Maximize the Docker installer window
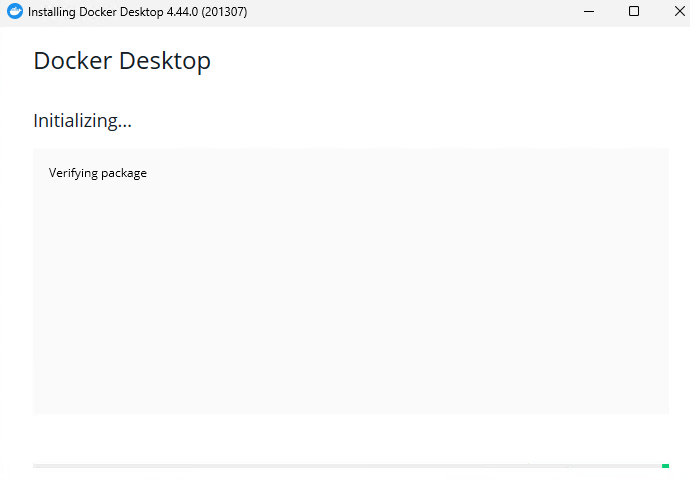The width and height of the screenshot is (690, 480). [634, 11]
